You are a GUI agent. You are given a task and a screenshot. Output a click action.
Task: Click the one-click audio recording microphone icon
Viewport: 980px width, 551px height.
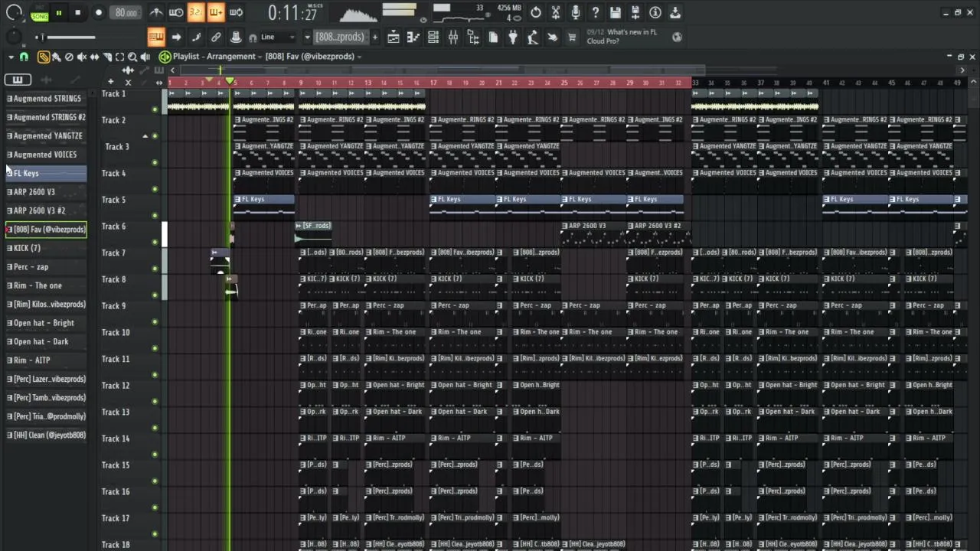tap(576, 12)
